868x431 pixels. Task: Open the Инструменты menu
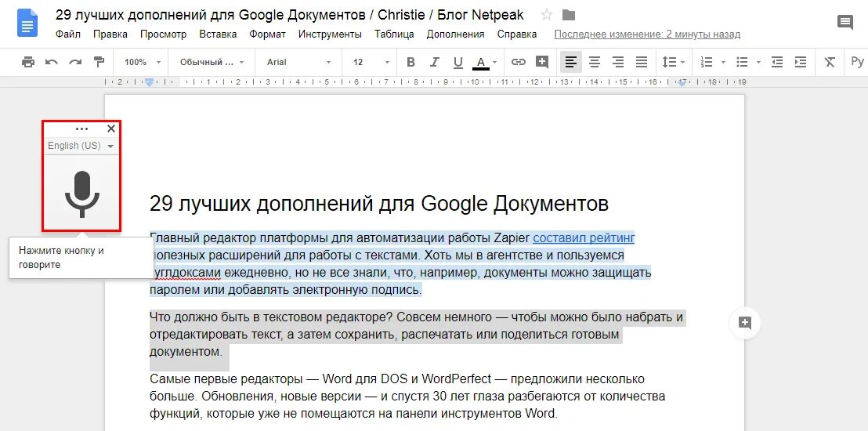(x=330, y=34)
